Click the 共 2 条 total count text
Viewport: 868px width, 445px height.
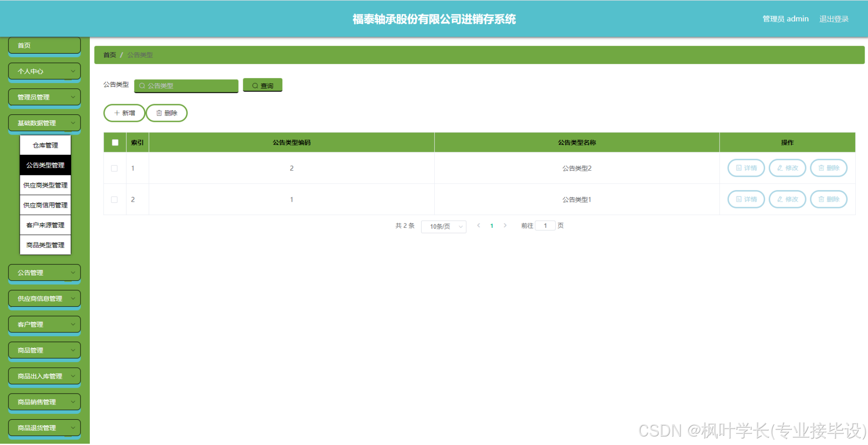click(x=405, y=226)
